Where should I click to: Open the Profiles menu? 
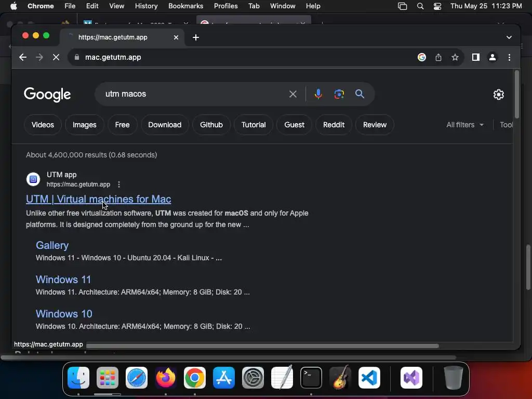[x=225, y=6]
